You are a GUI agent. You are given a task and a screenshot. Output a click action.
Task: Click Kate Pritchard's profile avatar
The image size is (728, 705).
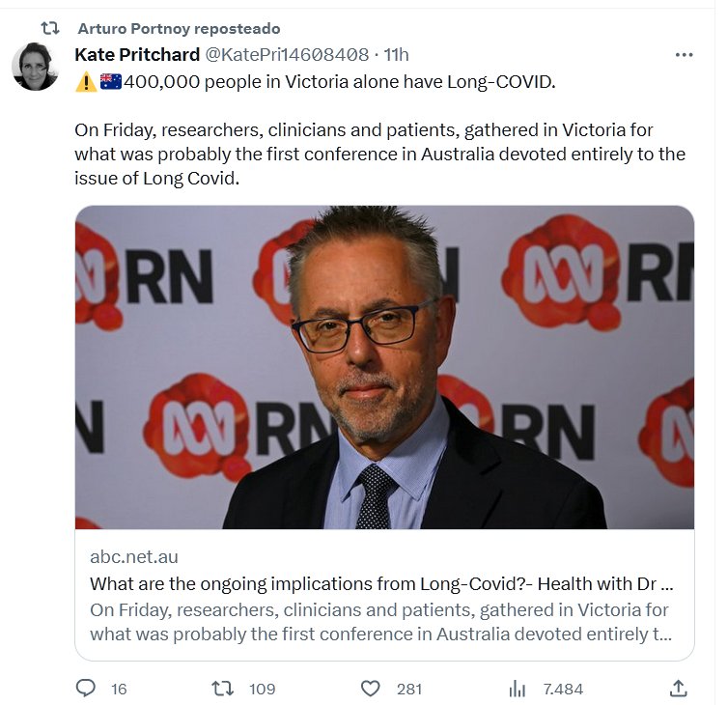[x=35, y=66]
